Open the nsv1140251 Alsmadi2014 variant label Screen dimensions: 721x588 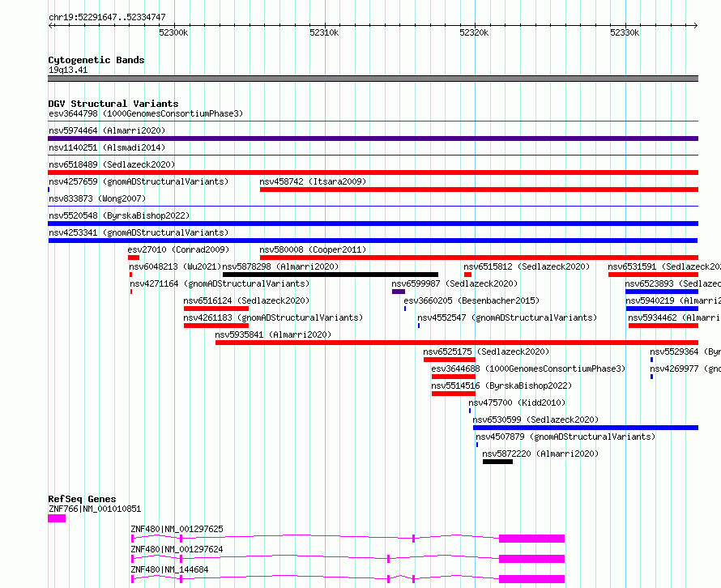107,147
